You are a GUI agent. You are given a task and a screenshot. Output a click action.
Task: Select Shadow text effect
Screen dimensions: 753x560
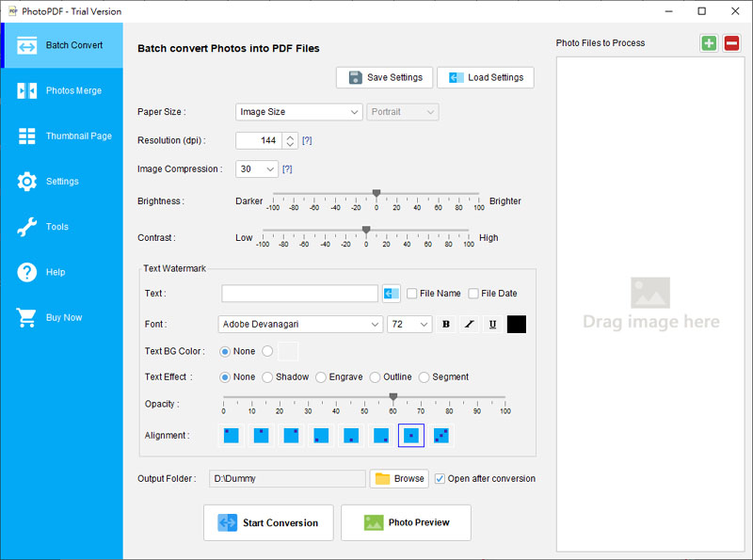coord(267,377)
